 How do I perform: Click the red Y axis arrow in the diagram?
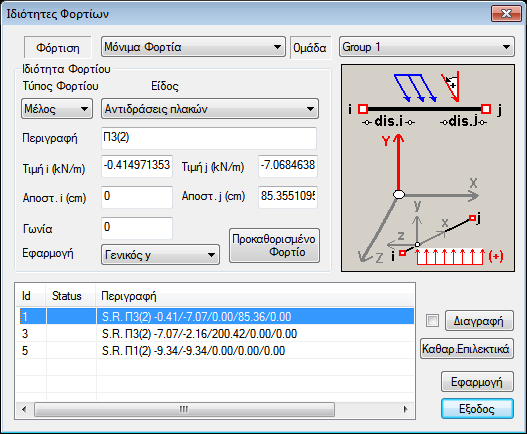pos(399,163)
